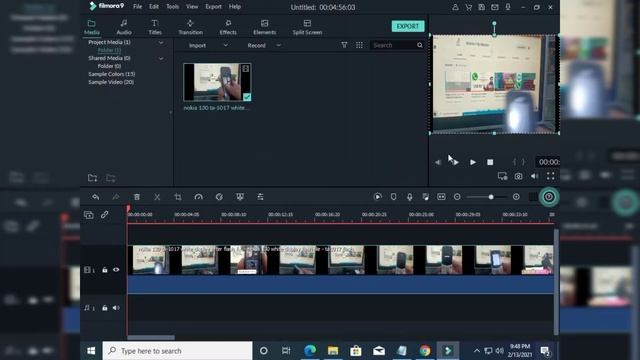Image resolution: width=640 pixels, height=360 pixels.
Task: Click the media filter funnel icon
Action: click(344, 45)
